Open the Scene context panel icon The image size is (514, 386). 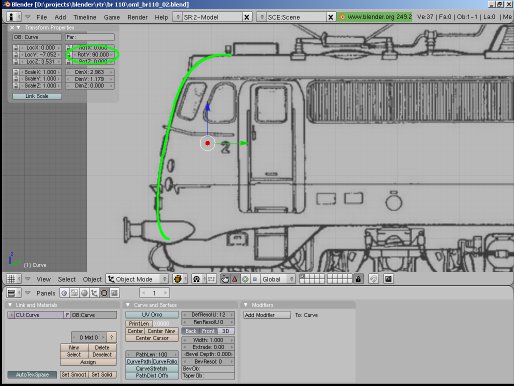(114, 293)
